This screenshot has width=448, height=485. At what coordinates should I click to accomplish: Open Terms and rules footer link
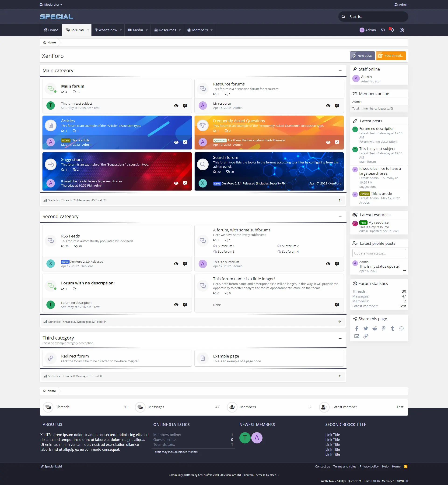click(x=345, y=467)
